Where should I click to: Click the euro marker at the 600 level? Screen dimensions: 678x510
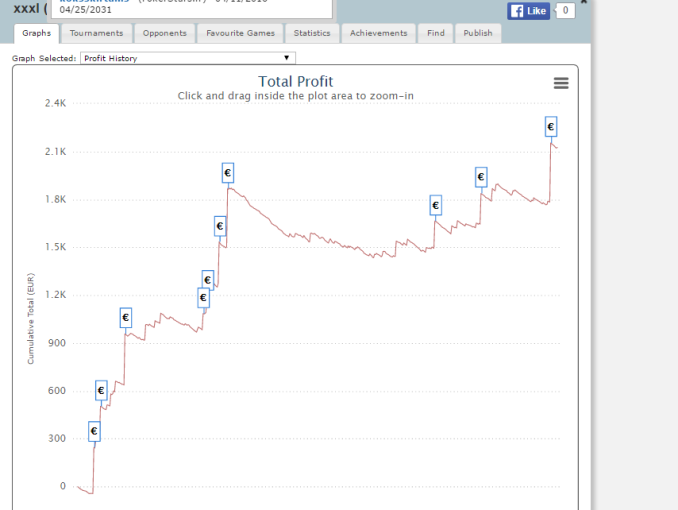coord(101,390)
